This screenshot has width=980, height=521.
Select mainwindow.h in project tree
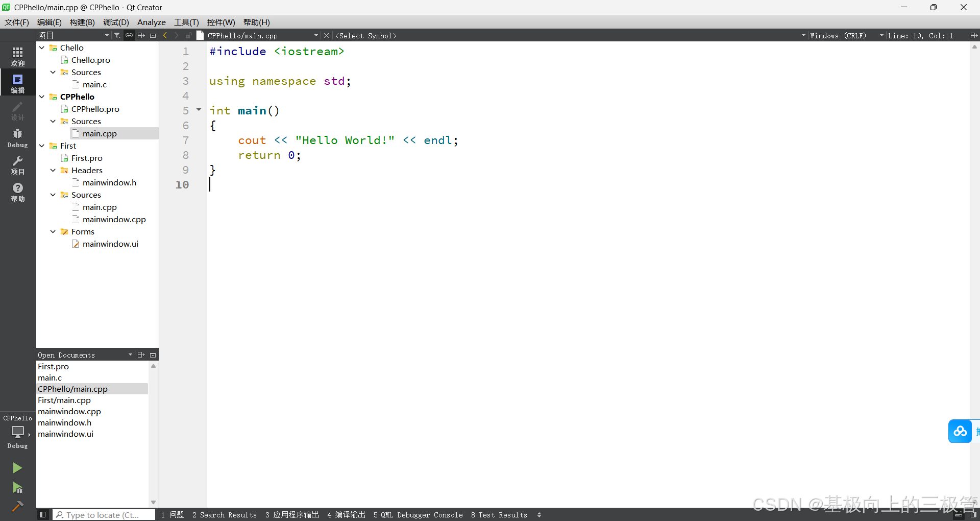[x=109, y=182]
